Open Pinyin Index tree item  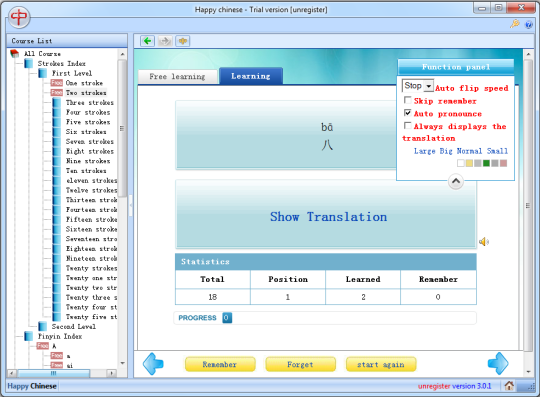click(60, 336)
